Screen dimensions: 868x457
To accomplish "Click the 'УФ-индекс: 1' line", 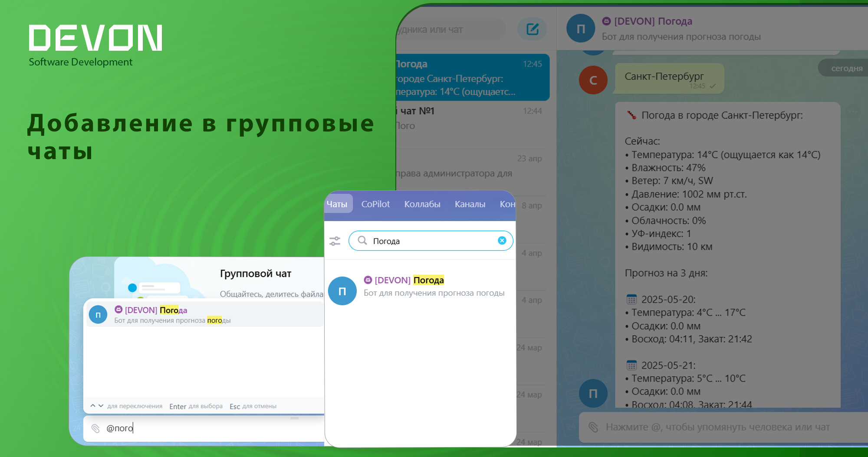I will point(658,234).
